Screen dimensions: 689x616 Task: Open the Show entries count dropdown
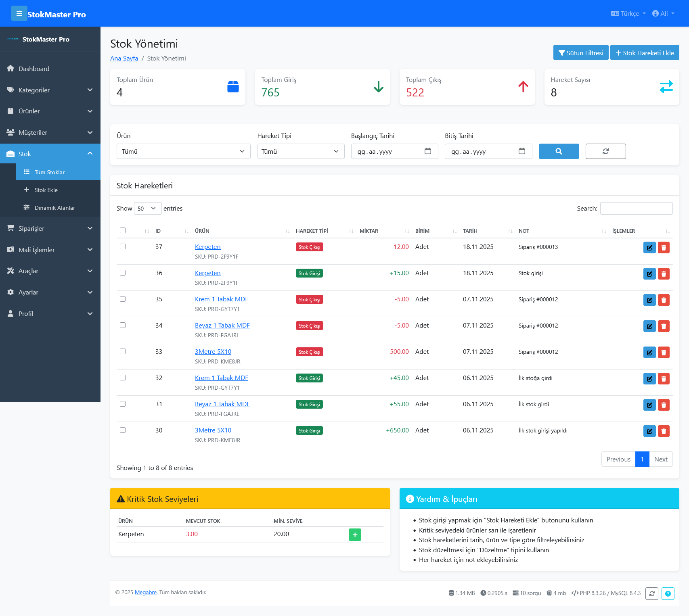147,208
